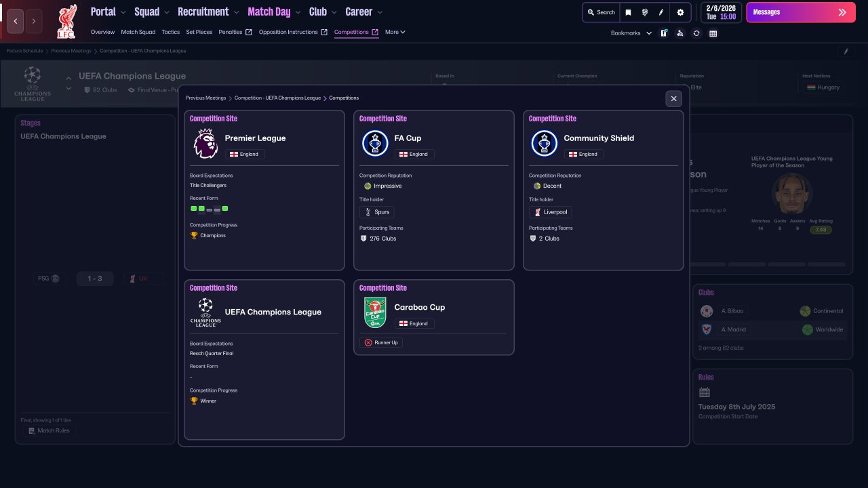Click the date and time display

(x=721, y=12)
